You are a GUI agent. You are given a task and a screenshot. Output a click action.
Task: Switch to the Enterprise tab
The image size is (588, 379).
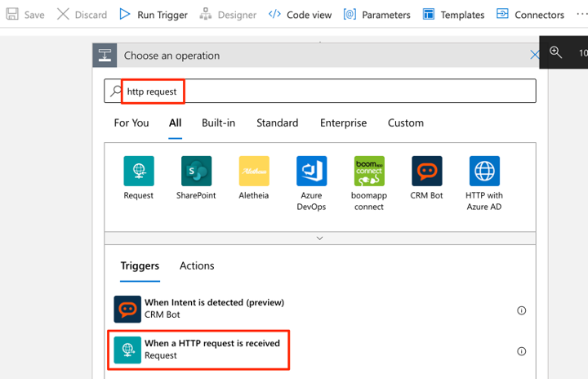343,123
